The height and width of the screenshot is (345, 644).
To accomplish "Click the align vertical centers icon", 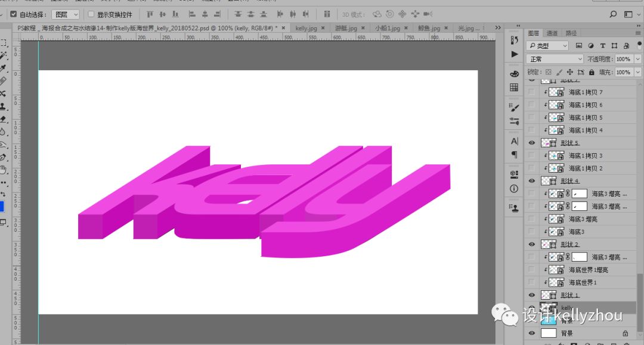I will (x=163, y=14).
